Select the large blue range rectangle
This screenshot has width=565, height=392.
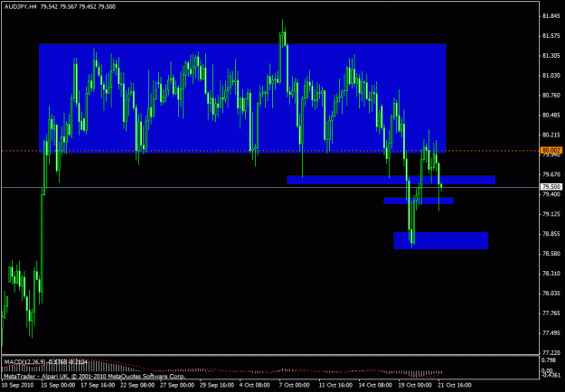[242, 98]
